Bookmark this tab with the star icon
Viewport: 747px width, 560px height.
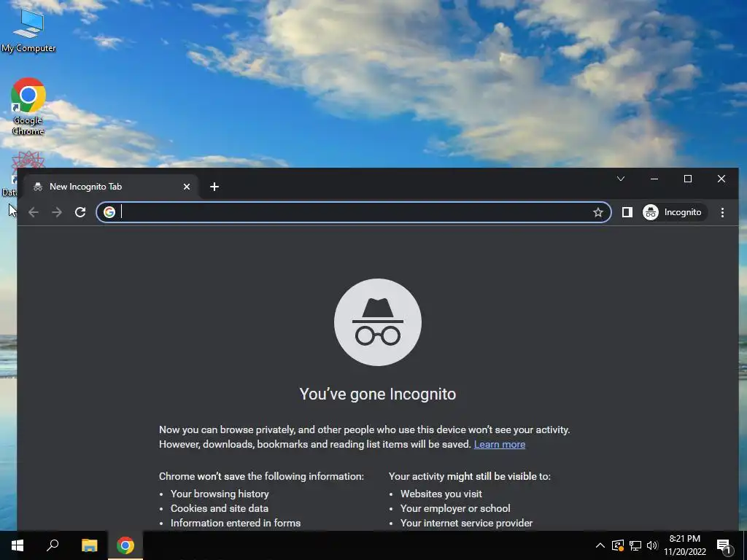[598, 212]
